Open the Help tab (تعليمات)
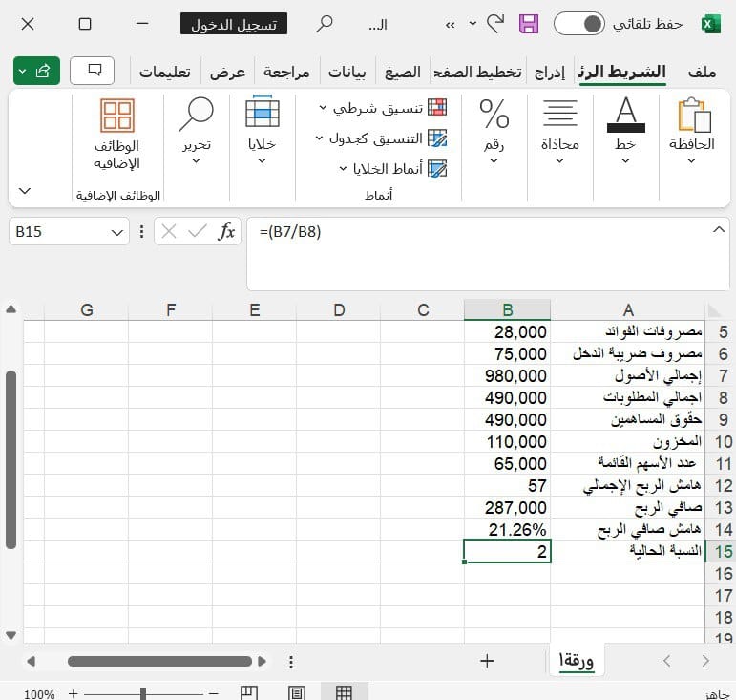The width and height of the screenshot is (736, 700). [x=165, y=72]
